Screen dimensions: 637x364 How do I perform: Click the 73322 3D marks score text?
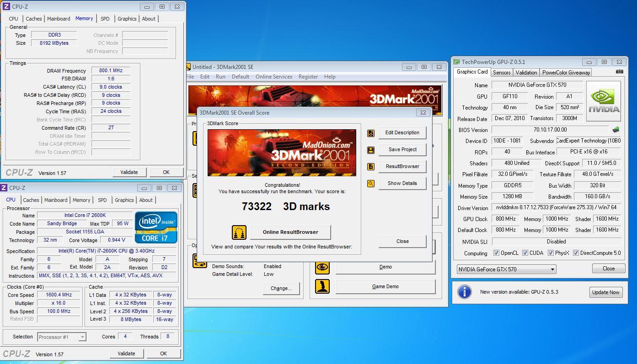pos(286,206)
